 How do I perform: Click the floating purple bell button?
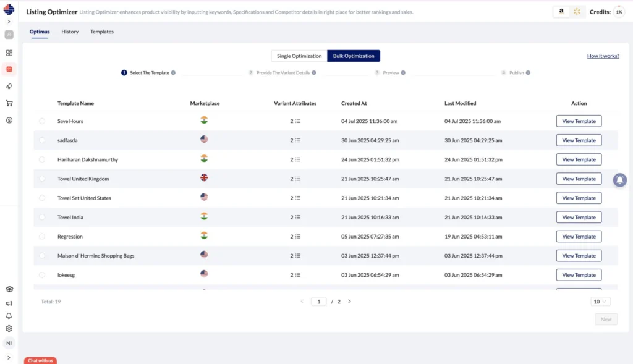619,180
